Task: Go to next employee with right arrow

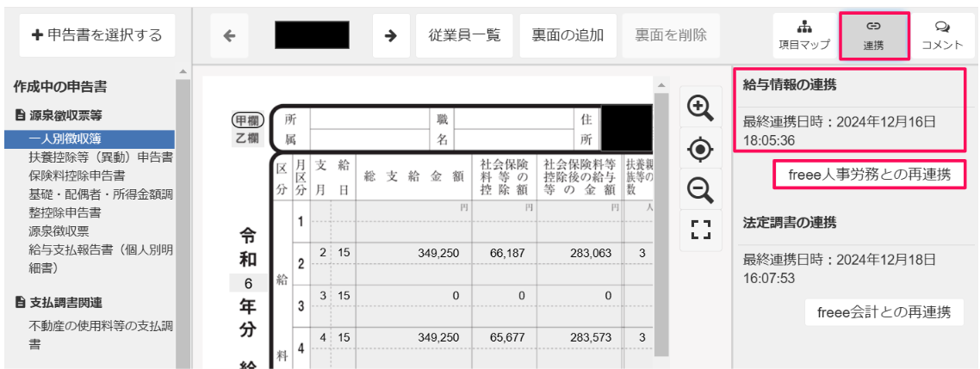Action: (x=391, y=35)
